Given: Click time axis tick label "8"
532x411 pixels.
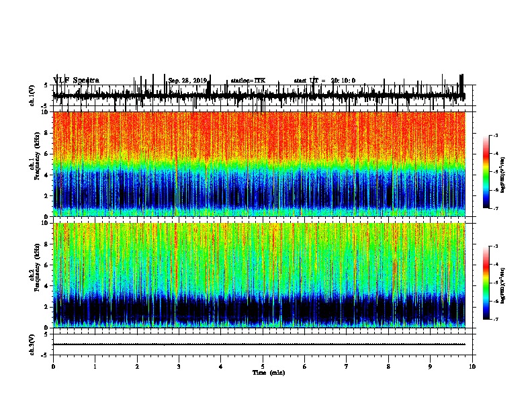Looking at the screenshot, I should (x=388, y=367).
